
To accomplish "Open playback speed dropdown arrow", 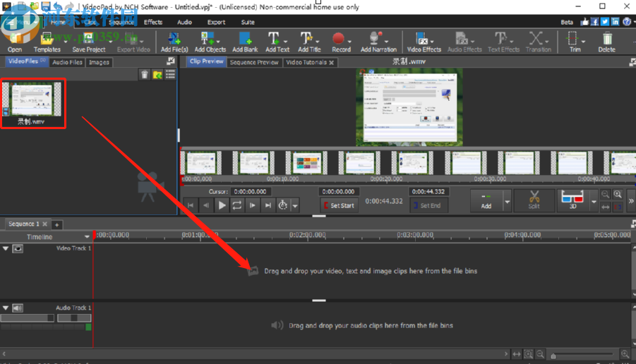I will coord(295,206).
